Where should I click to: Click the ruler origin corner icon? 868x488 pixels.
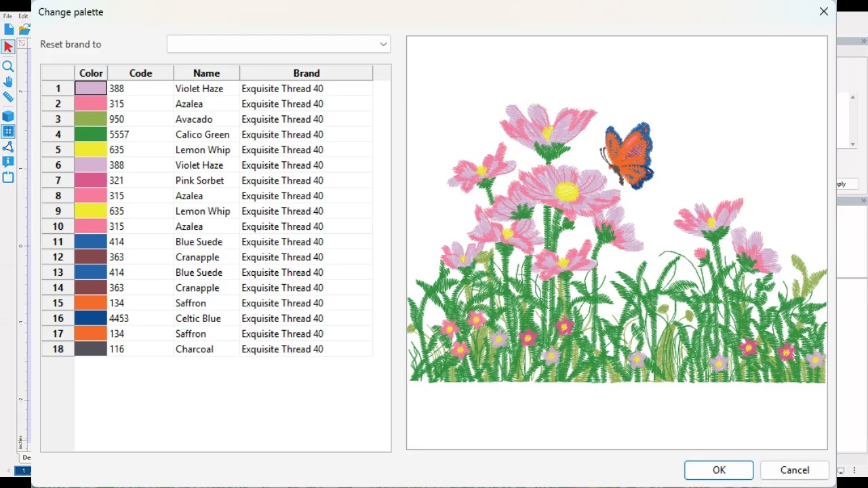[22, 43]
